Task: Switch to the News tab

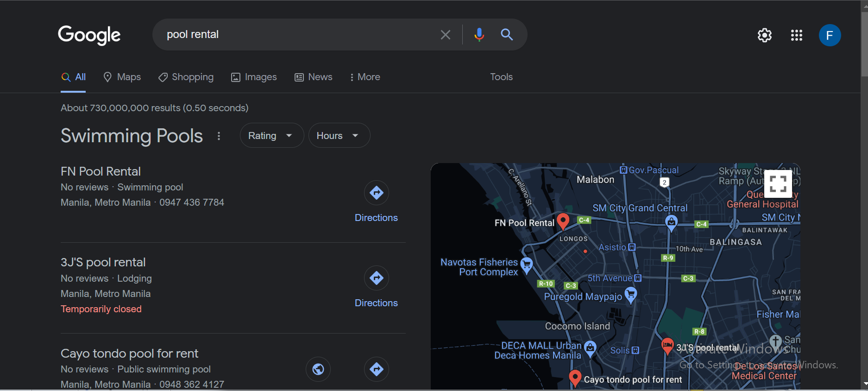Action: point(314,77)
